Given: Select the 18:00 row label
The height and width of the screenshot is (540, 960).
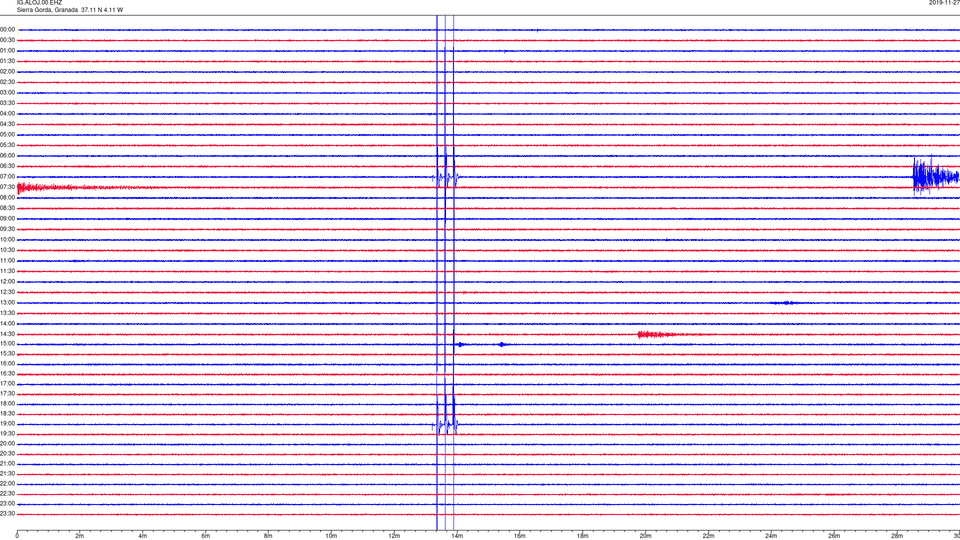Looking at the screenshot, I should [7, 404].
